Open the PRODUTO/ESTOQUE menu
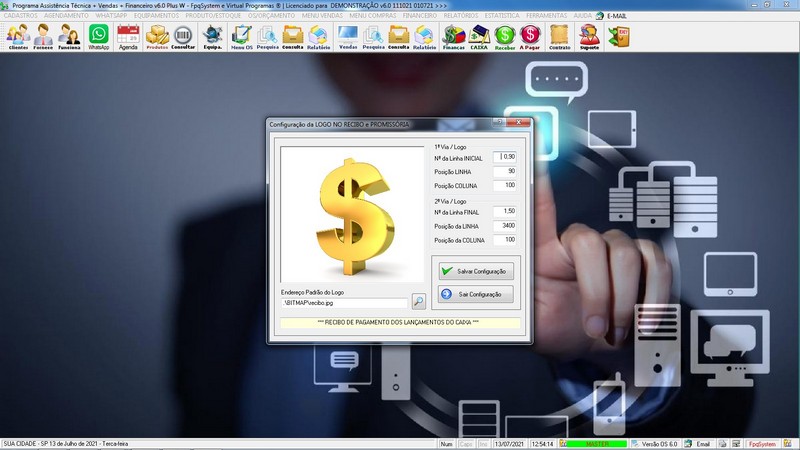Image resolution: width=800 pixels, height=450 pixels. click(213, 16)
